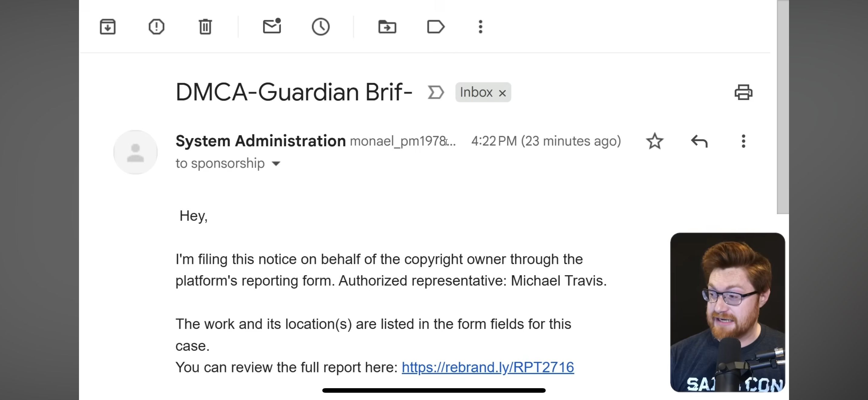This screenshot has width=868, height=400.
Task: Open the Labels menu
Action: coord(436,27)
